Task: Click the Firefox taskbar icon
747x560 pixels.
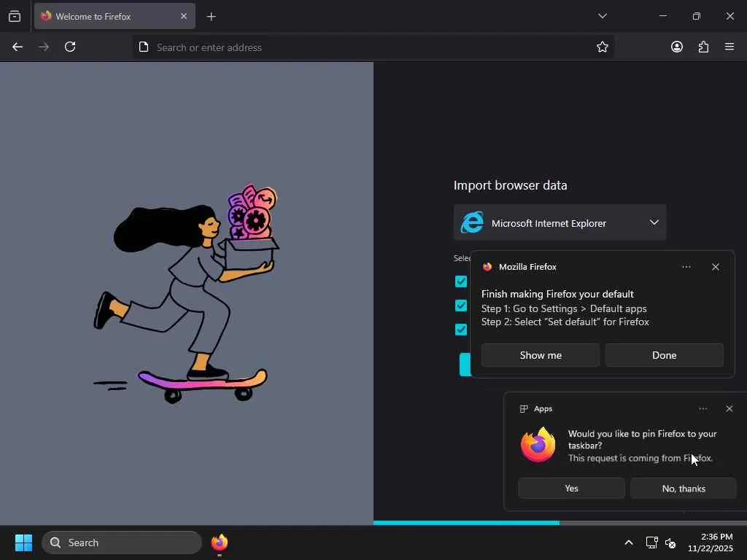Action: (220, 542)
